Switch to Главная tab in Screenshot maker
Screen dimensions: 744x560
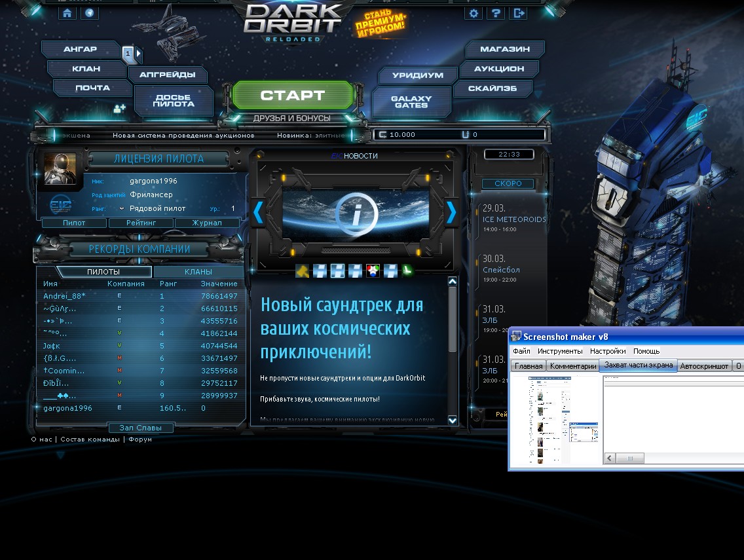tap(529, 366)
